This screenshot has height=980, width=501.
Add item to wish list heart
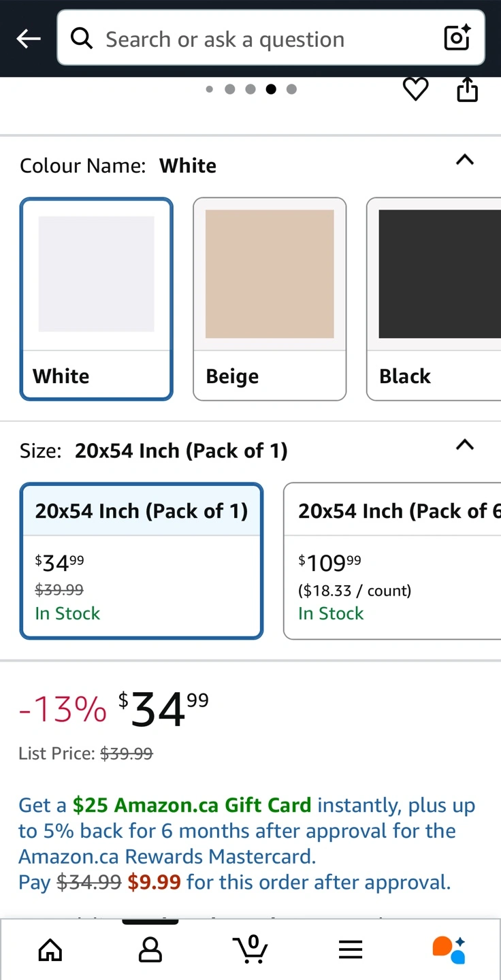pos(415,90)
